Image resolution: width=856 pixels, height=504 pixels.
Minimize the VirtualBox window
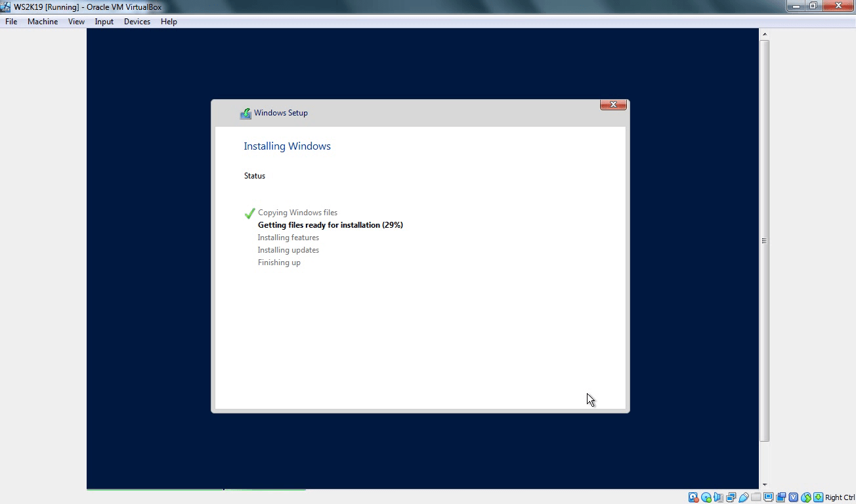(796, 6)
